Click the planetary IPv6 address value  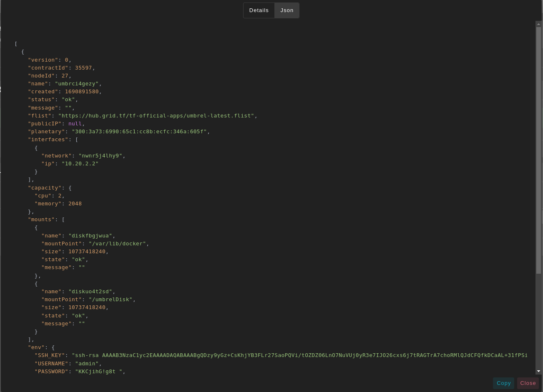139,132
